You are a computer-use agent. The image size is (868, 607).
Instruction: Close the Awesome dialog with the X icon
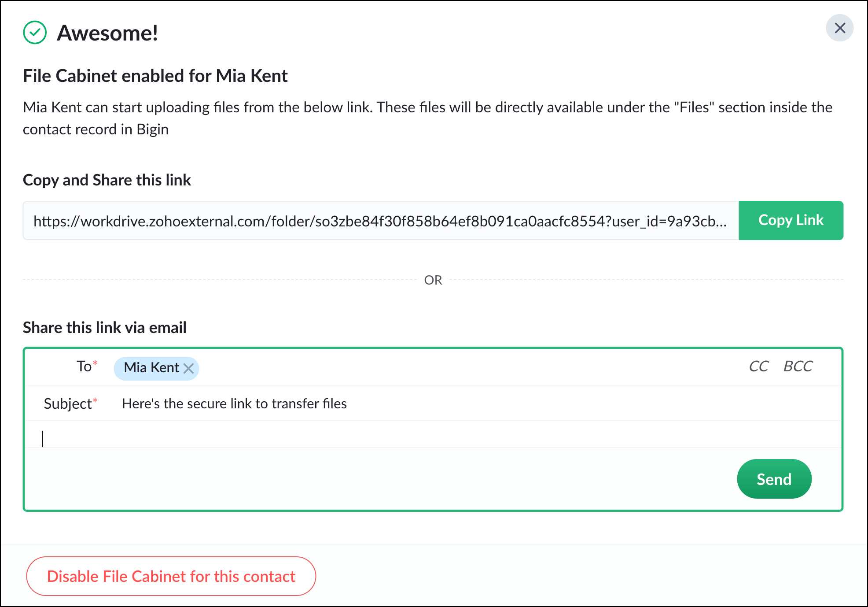839,28
